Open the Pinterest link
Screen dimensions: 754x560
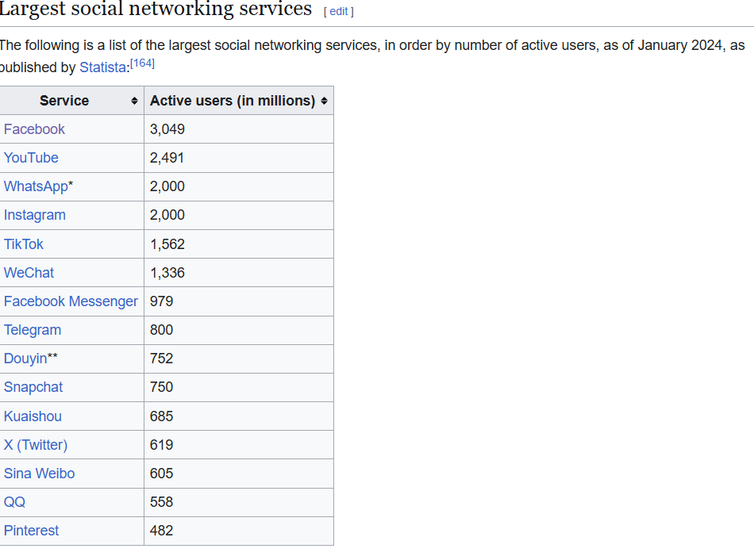31,531
